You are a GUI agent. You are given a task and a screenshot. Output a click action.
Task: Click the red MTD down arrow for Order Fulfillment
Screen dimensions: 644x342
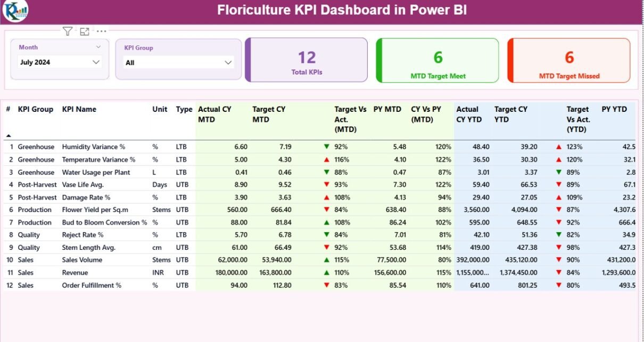(326, 285)
